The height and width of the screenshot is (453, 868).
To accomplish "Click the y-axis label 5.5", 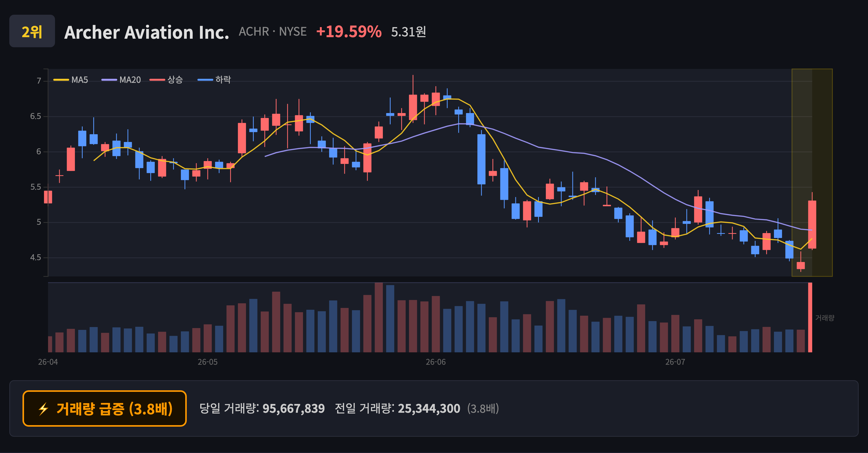I will pyautogui.click(x=36, y=187).
